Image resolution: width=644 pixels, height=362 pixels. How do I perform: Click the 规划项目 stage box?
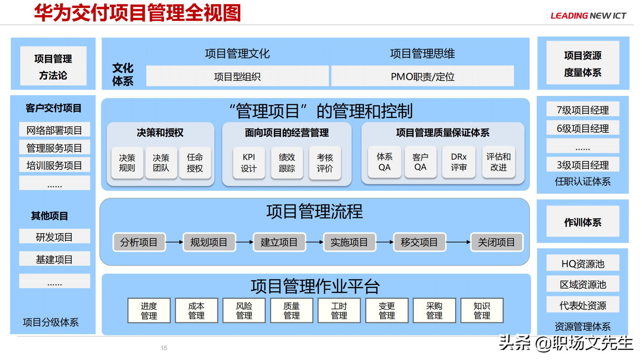209,242
